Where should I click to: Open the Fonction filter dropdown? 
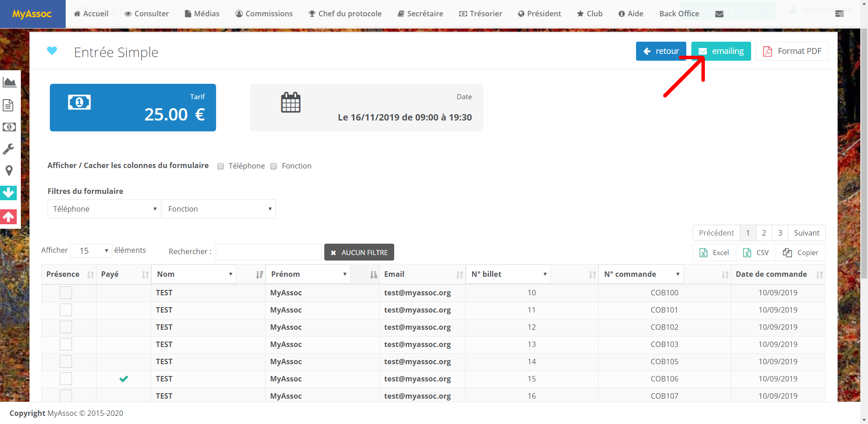[x=219, y=209]
